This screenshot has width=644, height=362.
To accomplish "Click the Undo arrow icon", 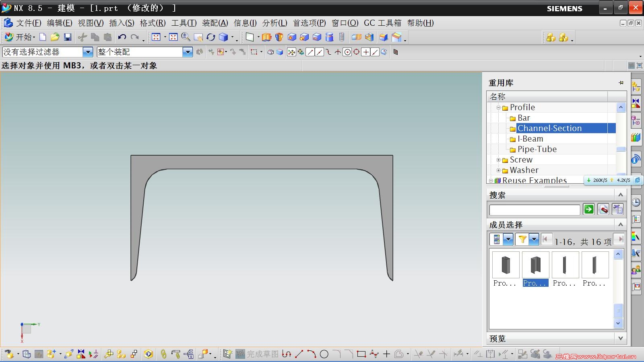I will click(x=122, y=37).
